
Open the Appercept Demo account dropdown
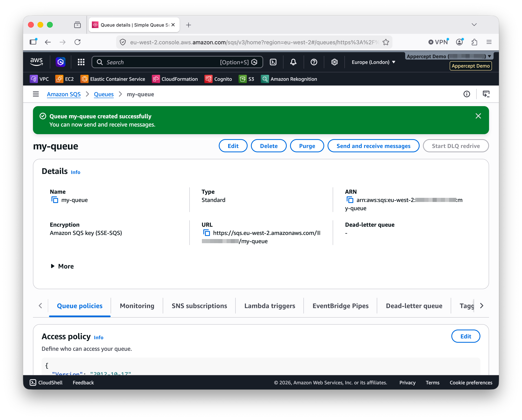449,56
